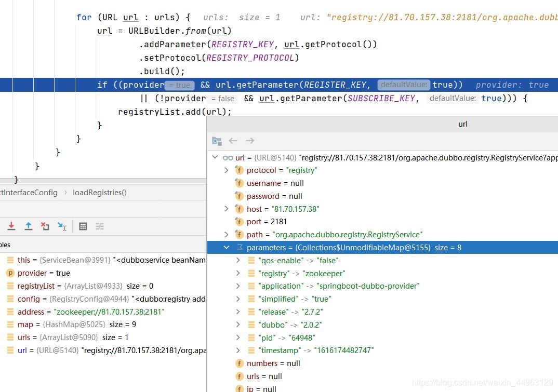Screen dimensions: 558x392
Task: Click the parameter icon beside provider = true
Action: click(10, 273)
